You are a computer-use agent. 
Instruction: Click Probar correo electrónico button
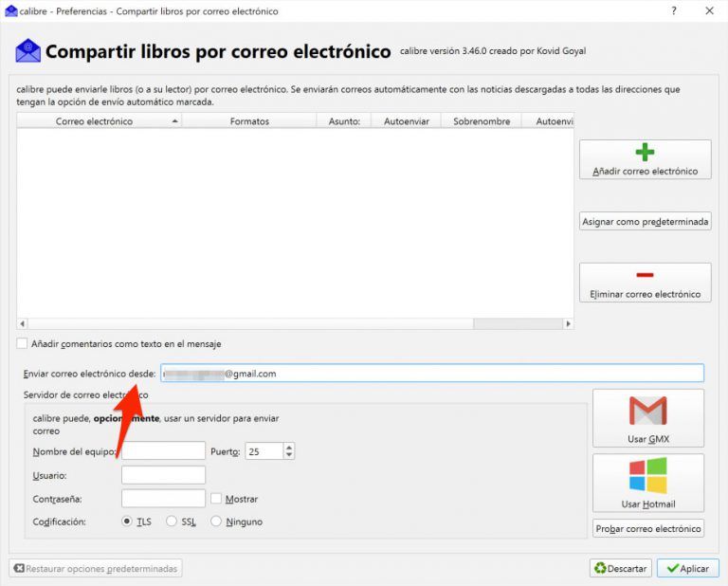point(648,528)
